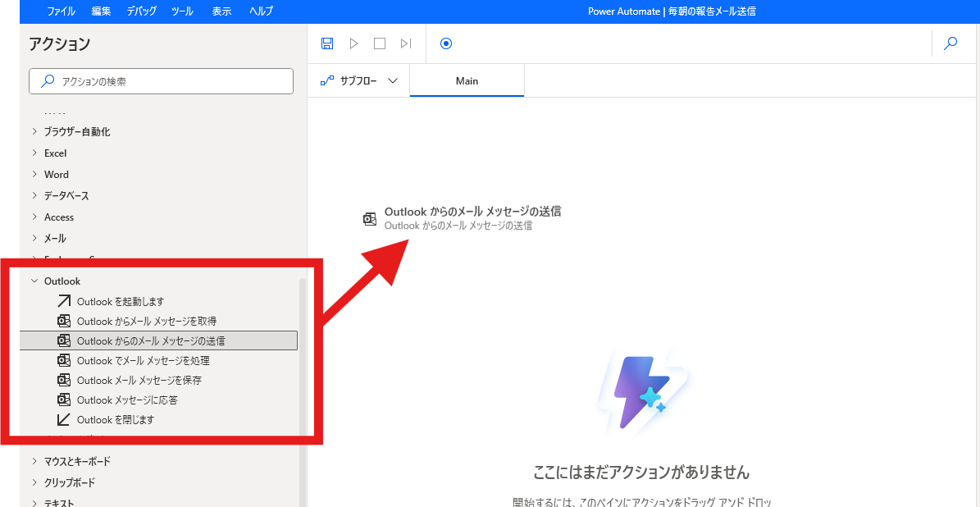Open the デバッグ menu
This screenshot has width=980, height=507.
click(142, 11)
